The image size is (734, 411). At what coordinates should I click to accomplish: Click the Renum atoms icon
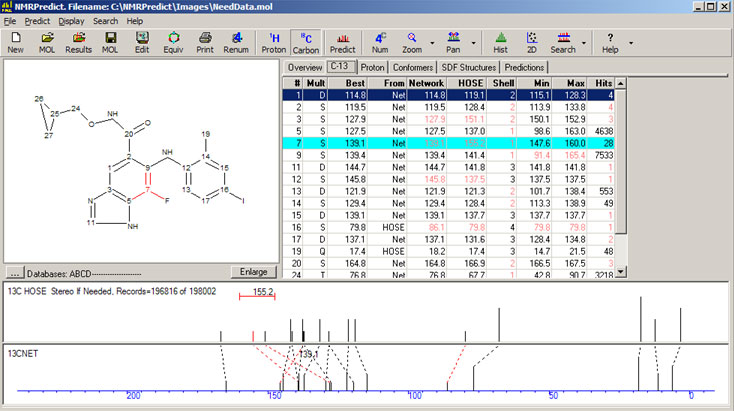tap(237, 41)
